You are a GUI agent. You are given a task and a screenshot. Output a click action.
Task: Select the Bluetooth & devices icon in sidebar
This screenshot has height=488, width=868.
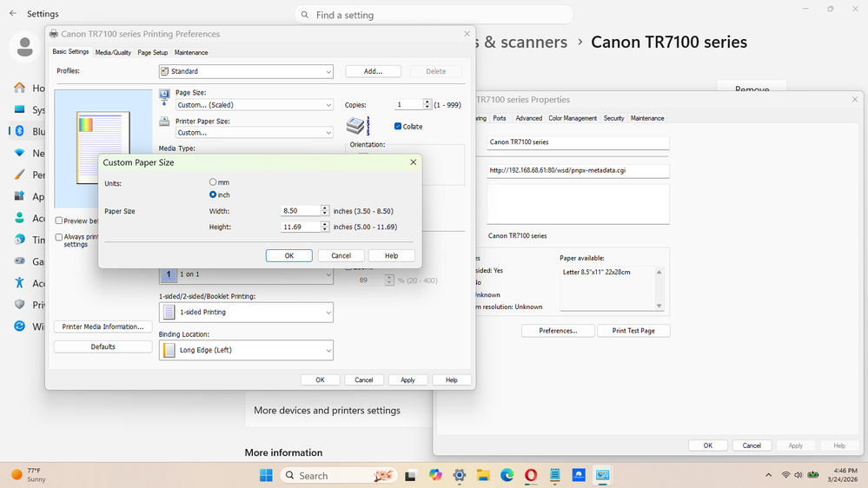pos(19,131)
